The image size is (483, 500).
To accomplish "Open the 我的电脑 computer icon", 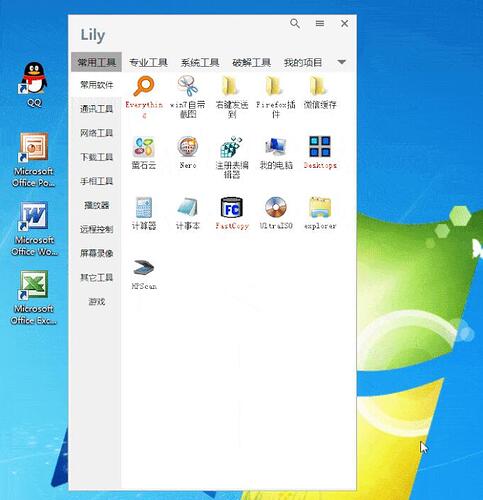I will coord(275,147).
